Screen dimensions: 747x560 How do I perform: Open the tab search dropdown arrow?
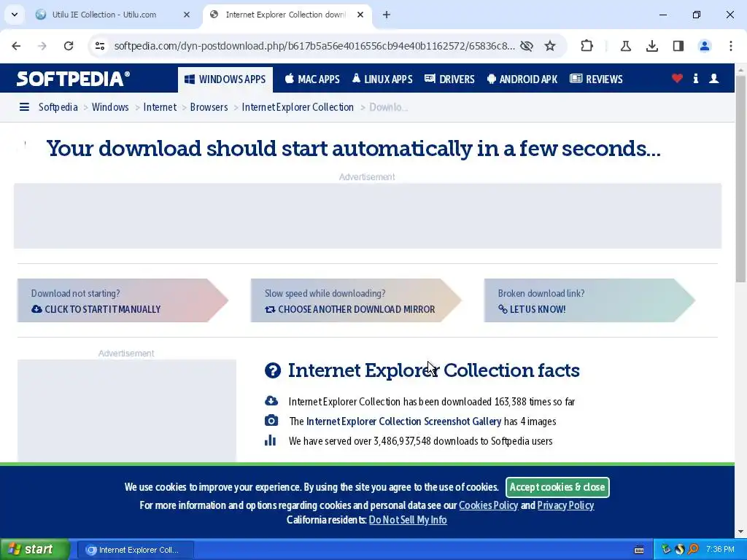click(x=15, y=15)
